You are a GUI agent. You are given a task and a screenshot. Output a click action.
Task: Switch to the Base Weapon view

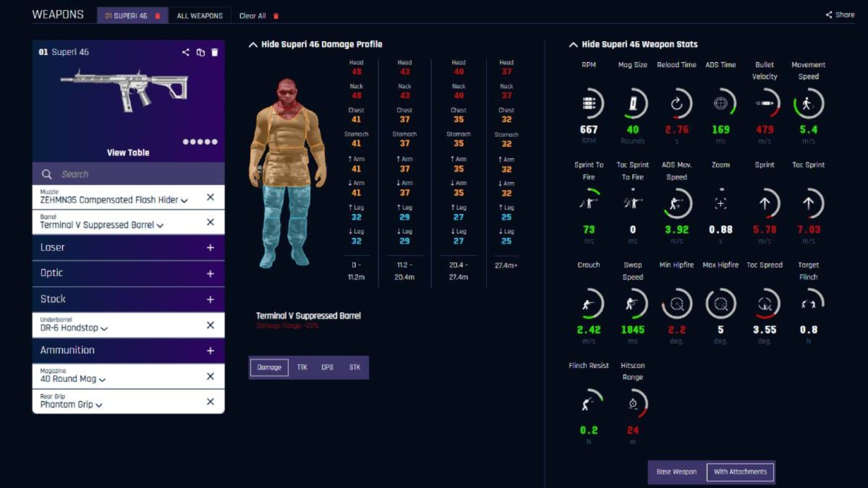[676, 472]
